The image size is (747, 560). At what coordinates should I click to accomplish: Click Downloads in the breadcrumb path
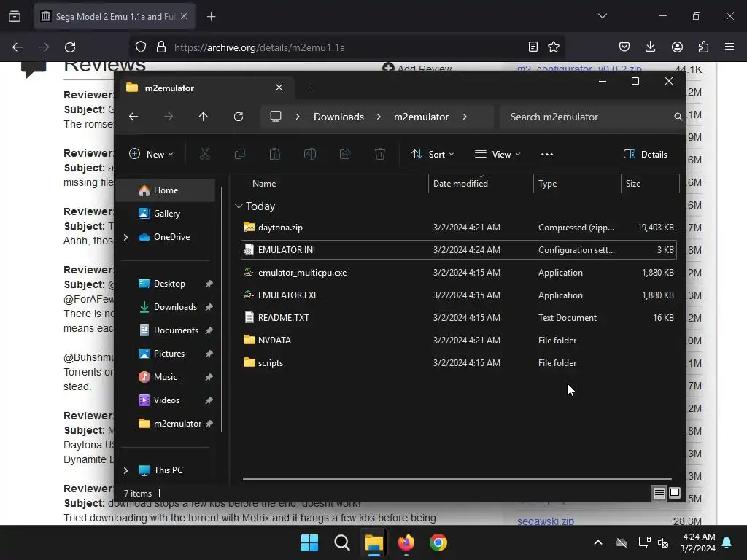point(338,117)
